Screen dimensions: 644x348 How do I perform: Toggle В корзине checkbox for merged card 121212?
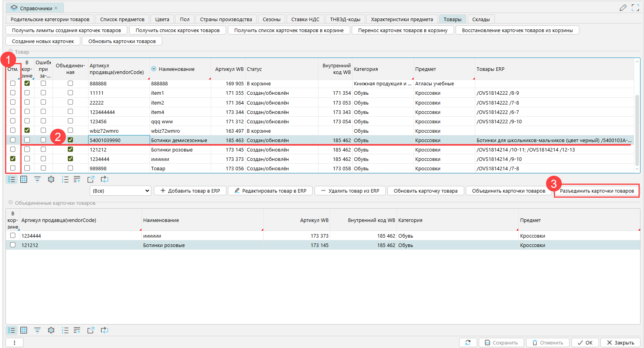click(x=13, y=245)
